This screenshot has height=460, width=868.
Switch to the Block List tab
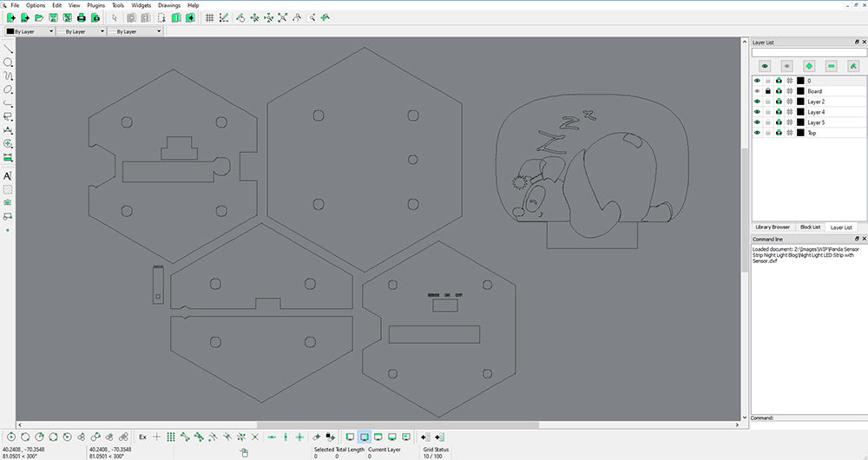811,227
